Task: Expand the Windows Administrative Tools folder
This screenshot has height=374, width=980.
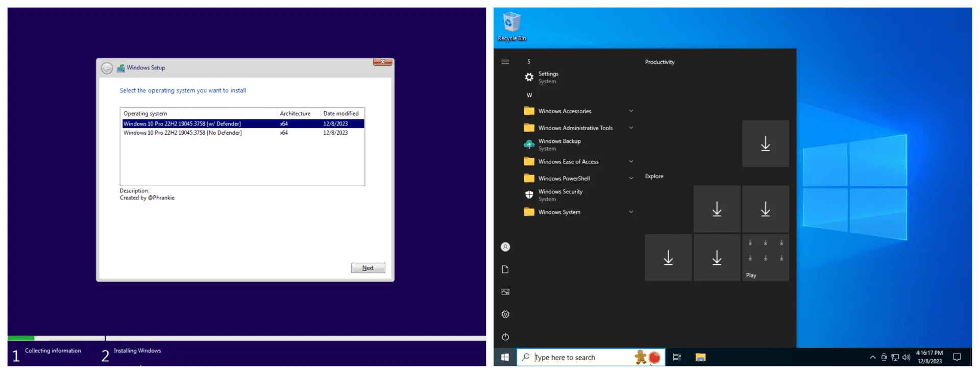Action: pos(579,128)
